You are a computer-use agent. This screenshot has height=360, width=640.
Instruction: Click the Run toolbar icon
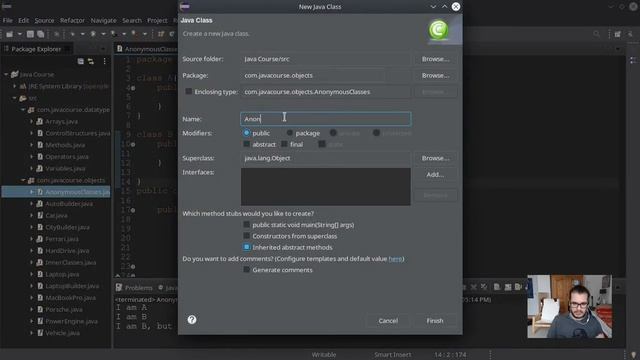93,34
